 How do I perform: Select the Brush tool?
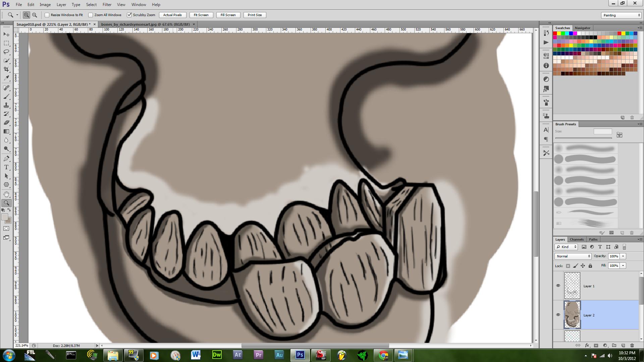[x=6, y=97]
